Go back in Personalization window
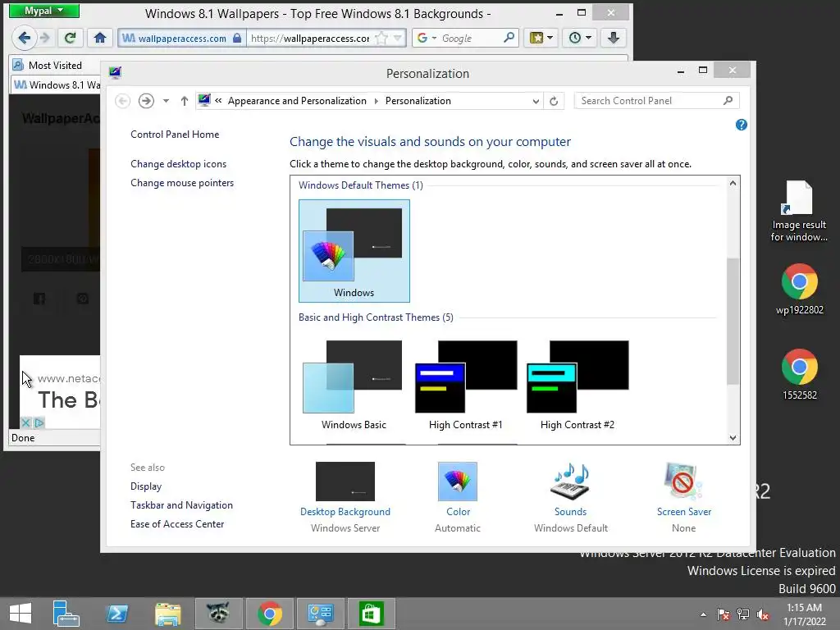This screenshot has height=630, width=840. [x=123, y=101]
